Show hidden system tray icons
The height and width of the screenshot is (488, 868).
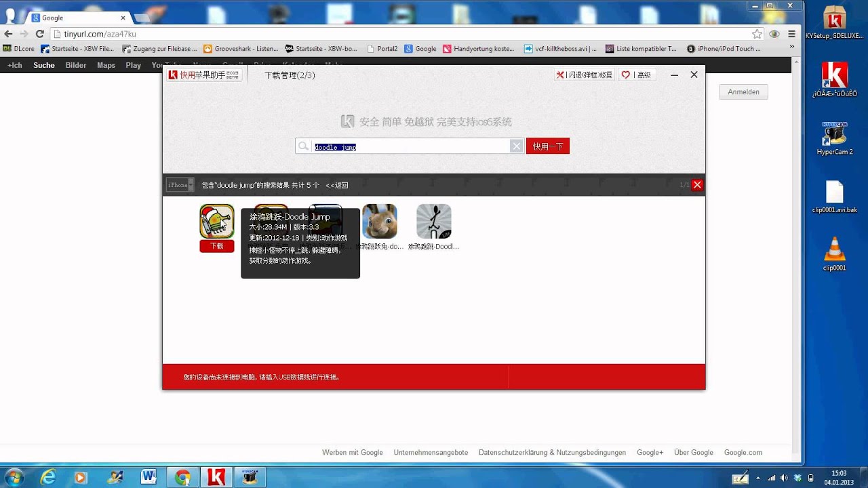coord(758,478)
